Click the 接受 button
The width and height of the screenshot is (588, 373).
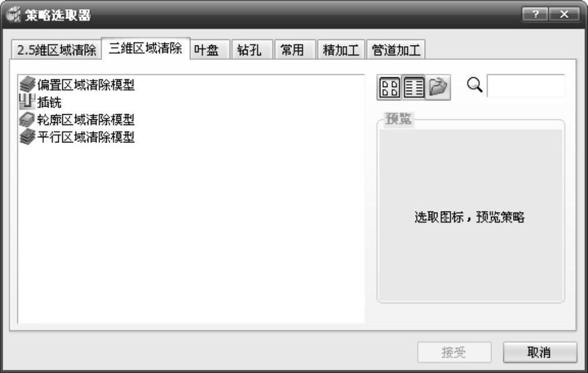(454, 352)
